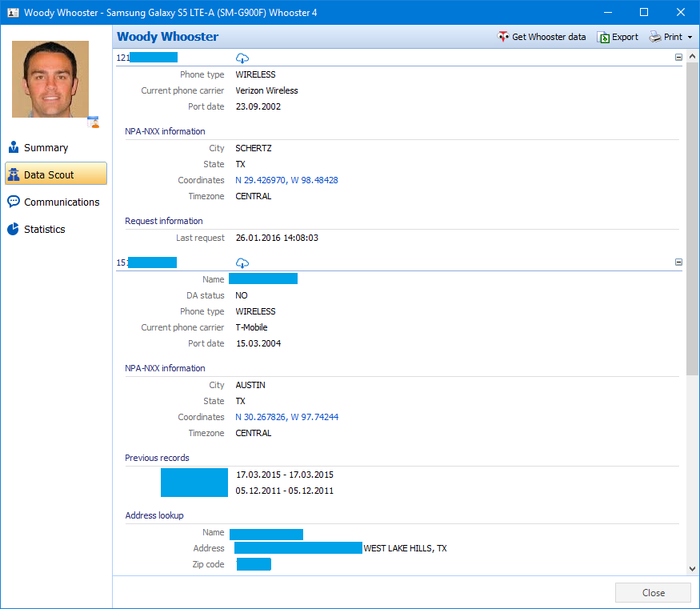The image size is (700, 609).
Task: Switch to the Communications section
Action: 62,202
